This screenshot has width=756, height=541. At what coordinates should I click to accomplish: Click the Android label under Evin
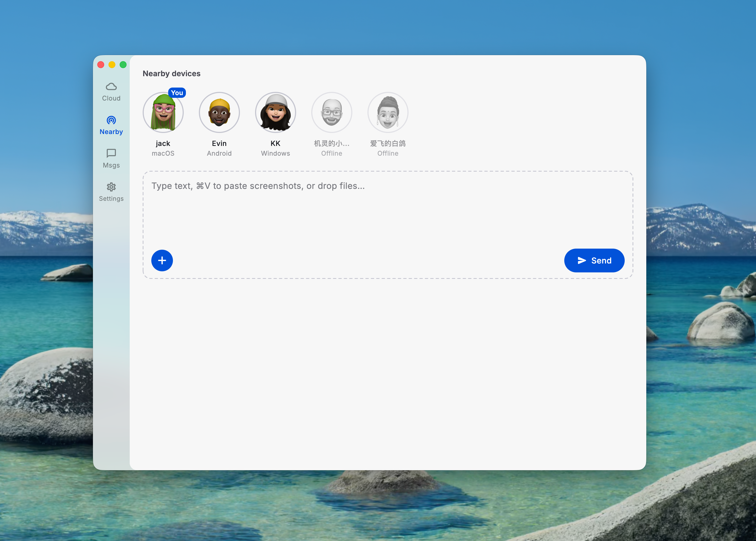tap(219, 153)
